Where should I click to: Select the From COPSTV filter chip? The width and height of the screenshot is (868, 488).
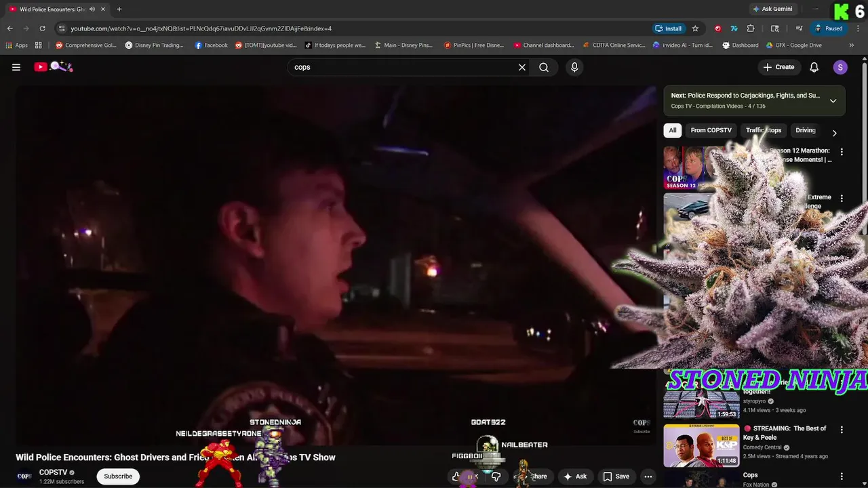tap(711, 130)
